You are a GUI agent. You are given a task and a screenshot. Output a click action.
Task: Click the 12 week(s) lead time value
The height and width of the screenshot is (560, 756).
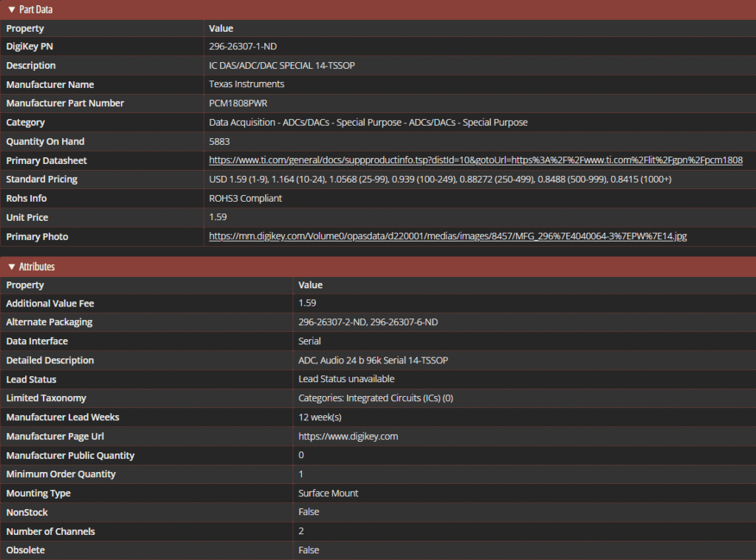(320, 417)
